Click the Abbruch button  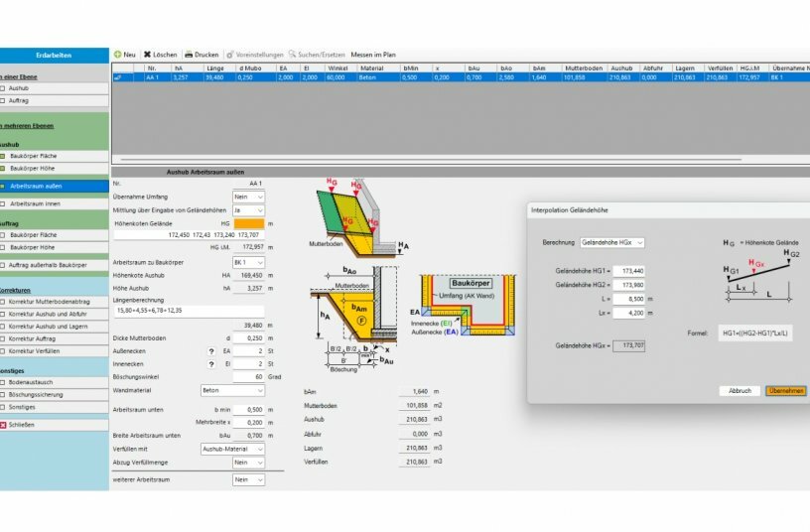tap(740, 391)
